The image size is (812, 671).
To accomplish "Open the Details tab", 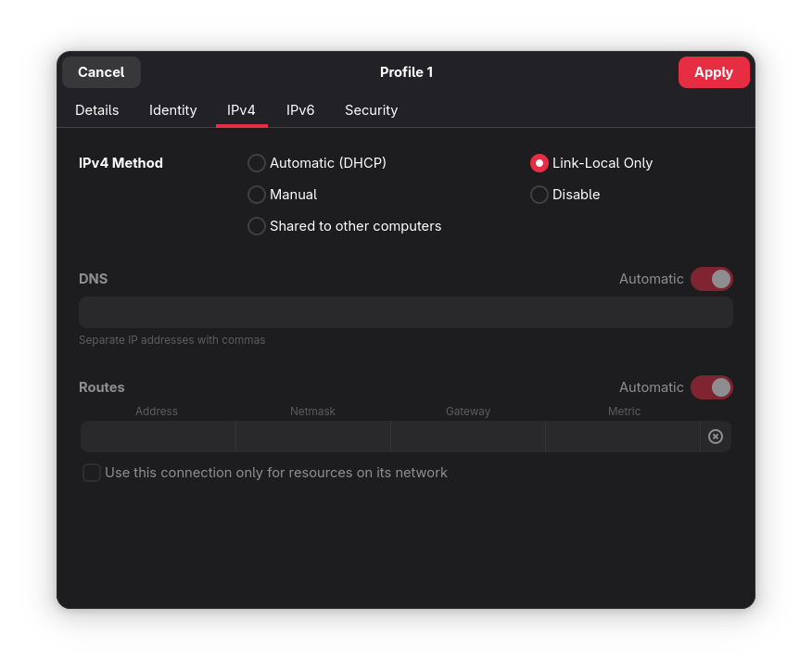I will pyautogui.click(x=97, y=110).
